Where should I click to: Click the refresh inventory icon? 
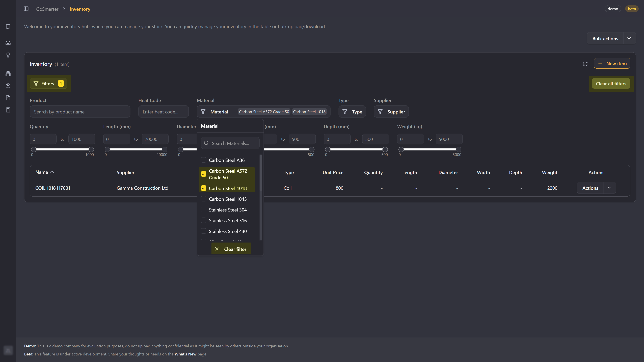point(585,64)
